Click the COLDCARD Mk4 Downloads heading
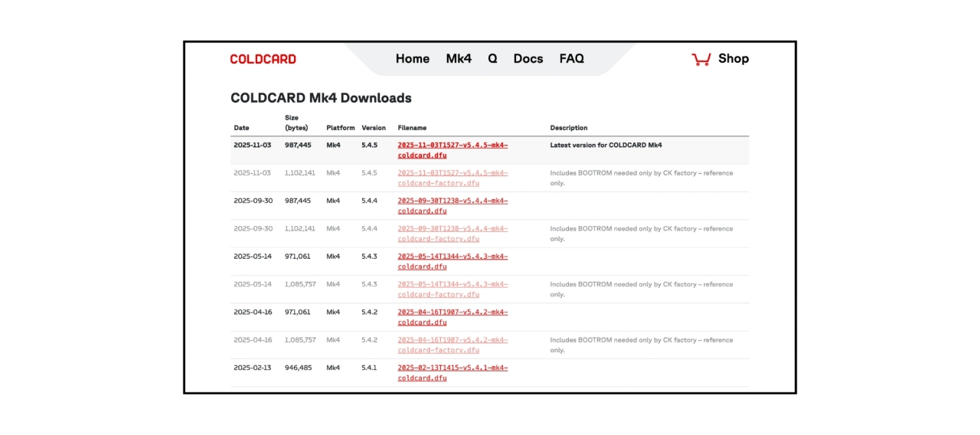 [x=321, y=98]
